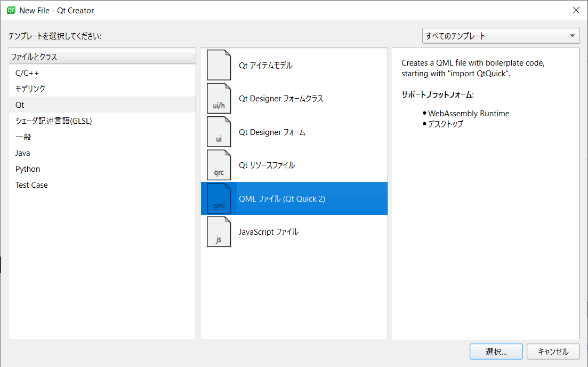Pick the Java category
Image resolution: width=588 pixels, height=367 pixels.
coord(23,153)
